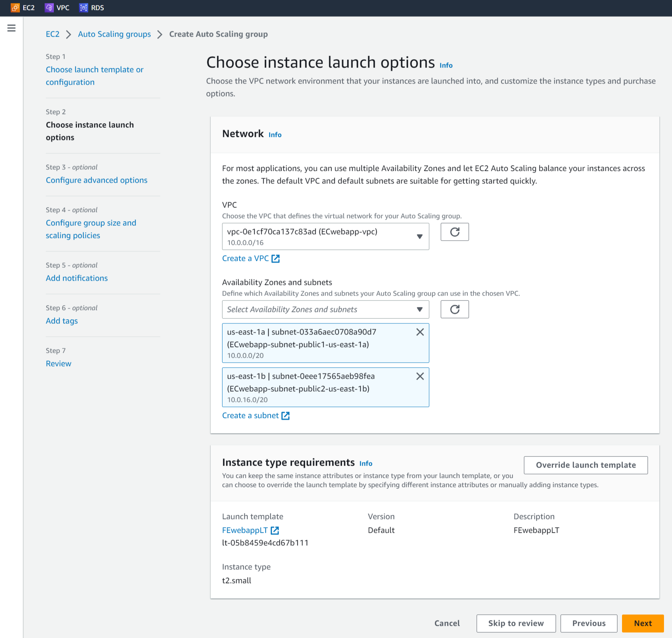Screen dimensions: 672x638
Task: Open the Add tags step
Action: (61, 321)
